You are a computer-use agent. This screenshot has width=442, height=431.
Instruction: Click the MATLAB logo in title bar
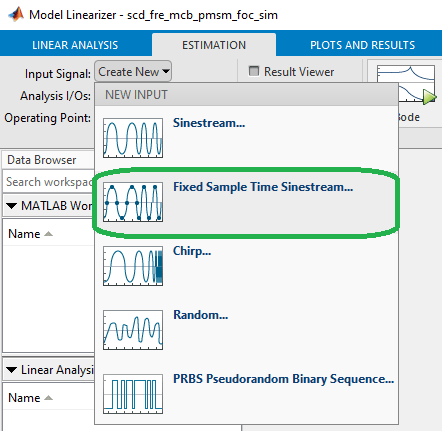point(16,15)
